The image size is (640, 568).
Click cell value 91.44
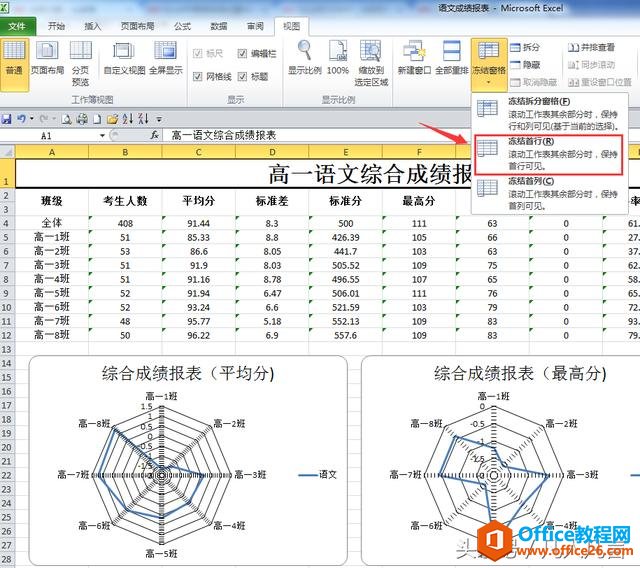[198, 224]
